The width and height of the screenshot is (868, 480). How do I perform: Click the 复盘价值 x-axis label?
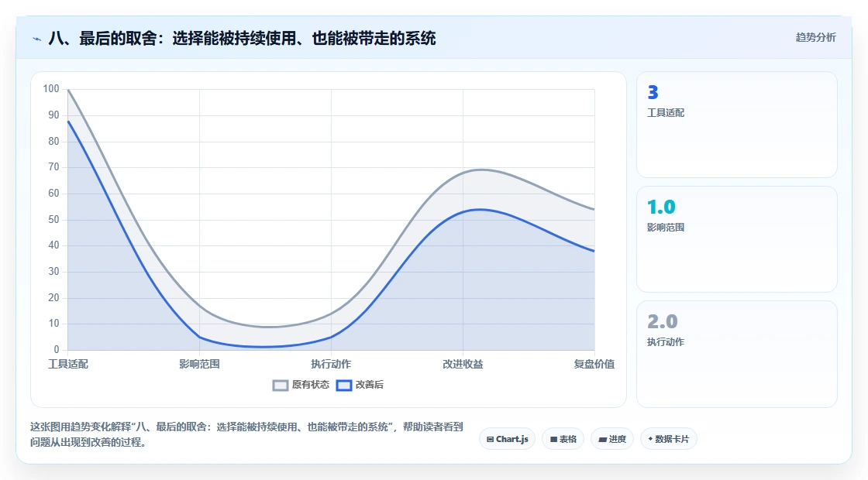coord(594,364)
